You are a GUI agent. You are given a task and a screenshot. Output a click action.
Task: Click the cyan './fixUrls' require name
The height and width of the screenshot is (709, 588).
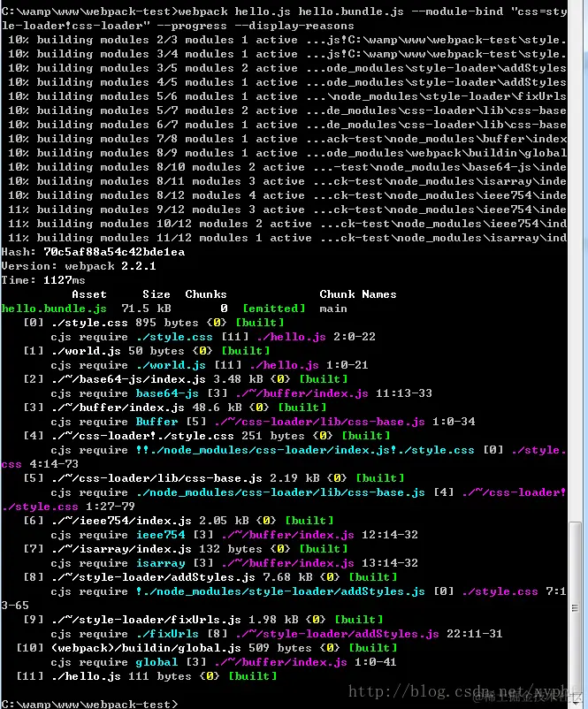(167, 634)
